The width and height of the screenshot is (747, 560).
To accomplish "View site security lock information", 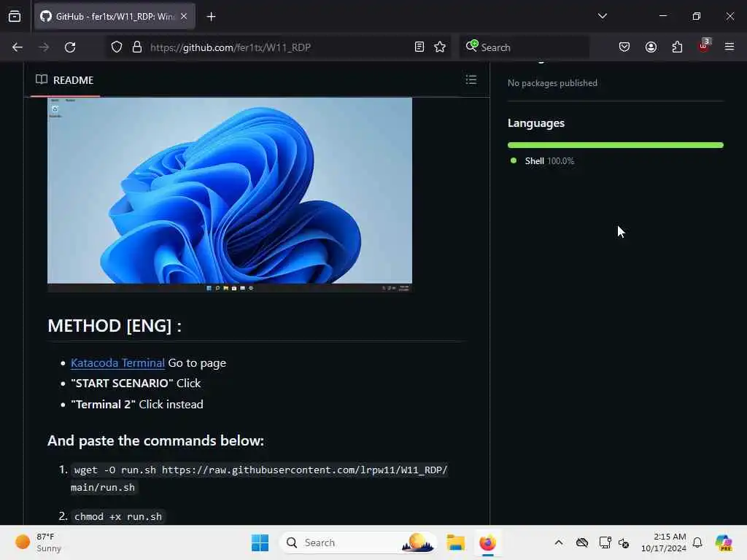I will 136,47.
